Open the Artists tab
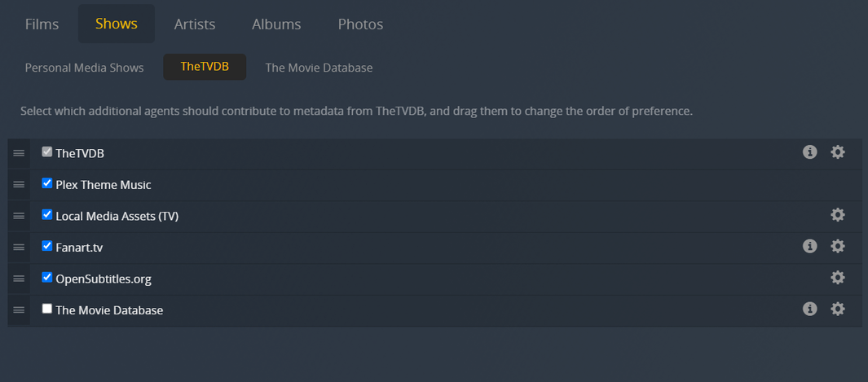 (x=195, y=24)
